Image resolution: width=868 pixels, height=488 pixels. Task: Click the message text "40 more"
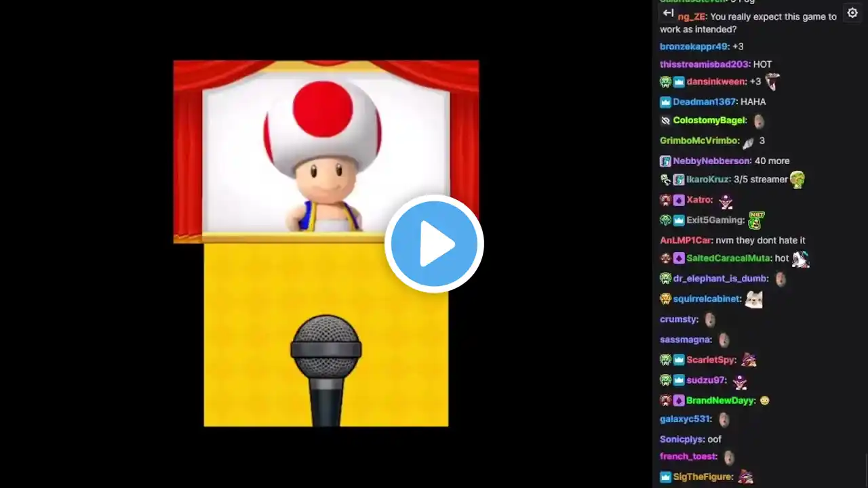[772, 161]
